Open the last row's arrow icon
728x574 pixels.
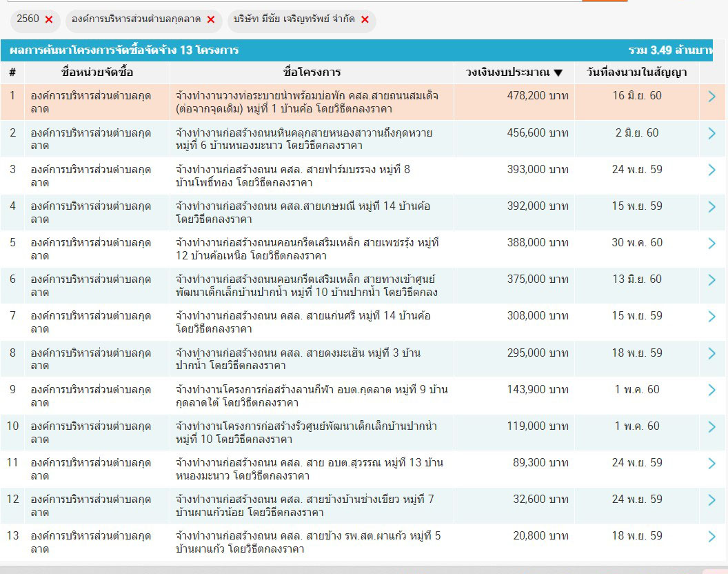[x=712, y=537]
